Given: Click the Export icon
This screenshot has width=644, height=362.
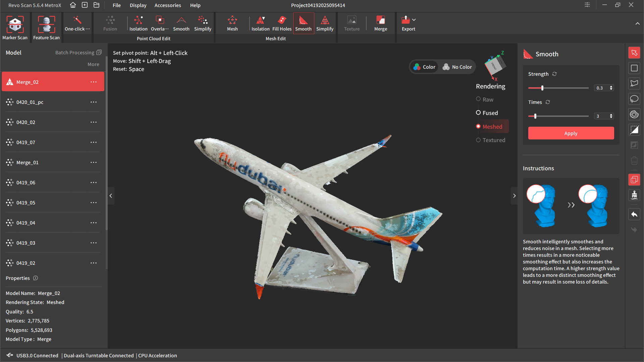Looking at the screenshot, I should coord(406,20).
